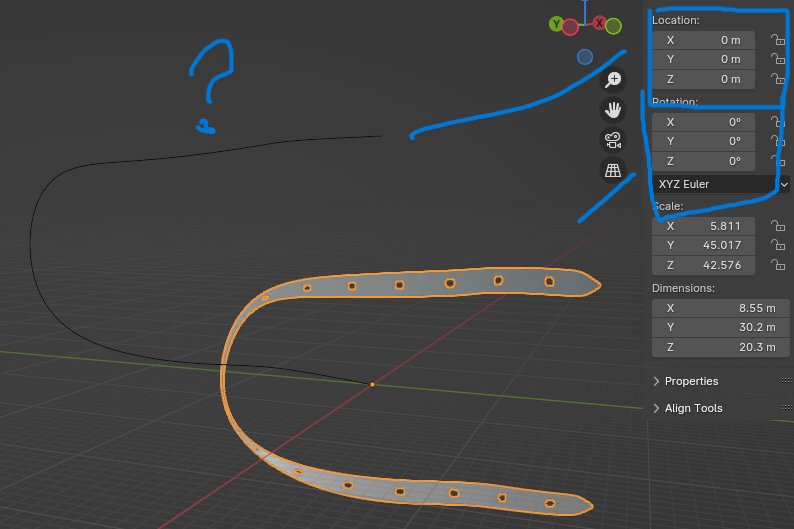Click the orange object origin point

tap(372, 385)
